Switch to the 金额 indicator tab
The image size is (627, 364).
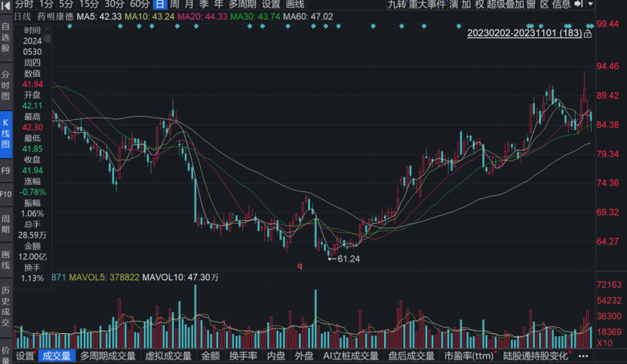211,356
